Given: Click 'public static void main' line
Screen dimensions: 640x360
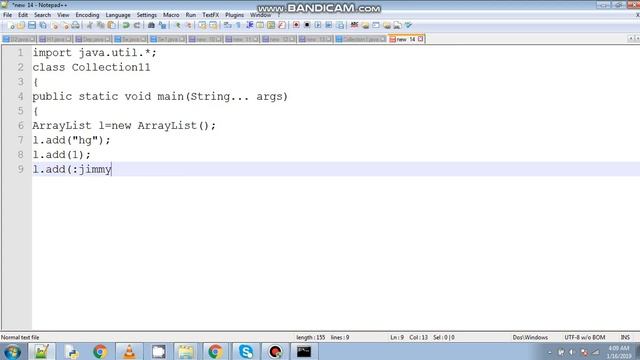Looking at the screenshot, I should click(160, 96).
